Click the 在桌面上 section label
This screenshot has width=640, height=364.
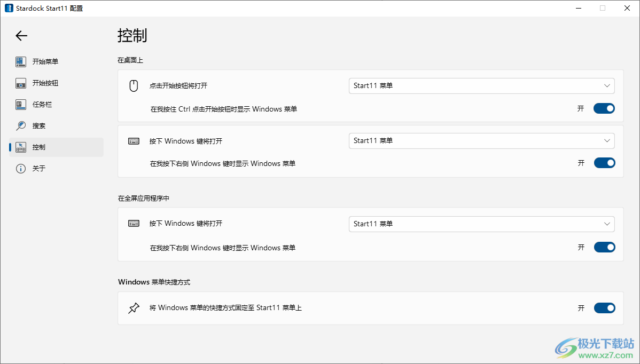pos(130,60)
